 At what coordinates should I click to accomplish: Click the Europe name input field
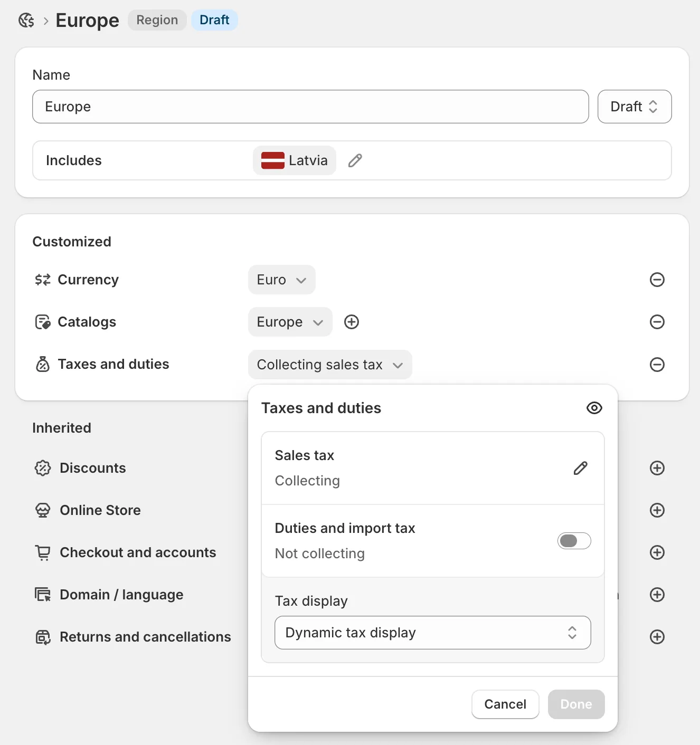pos(310,107)
